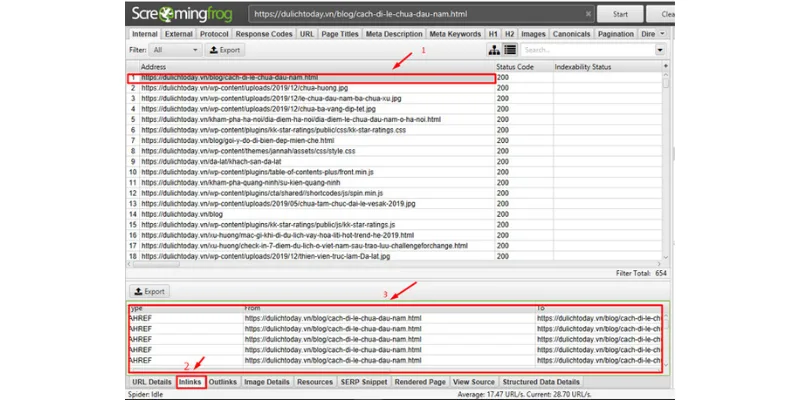Click the upper Export button by Filter

[x=225, y=50]
